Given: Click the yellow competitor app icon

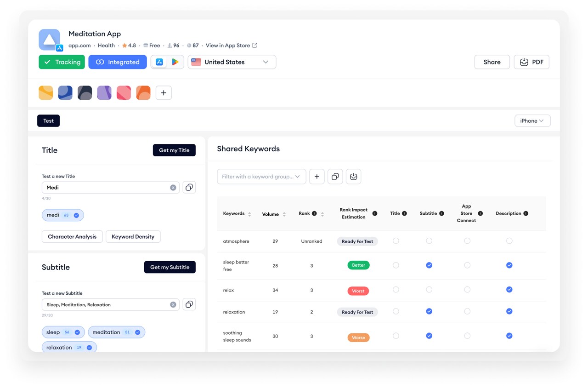Looking at the screenshot, I should pos(45,93).
